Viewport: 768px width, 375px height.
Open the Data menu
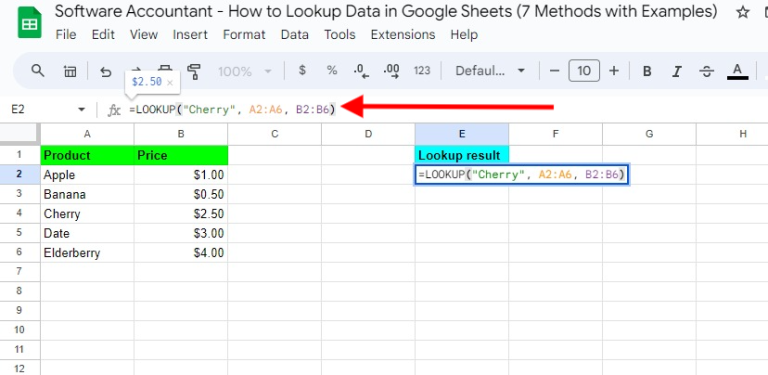[294, 35]
